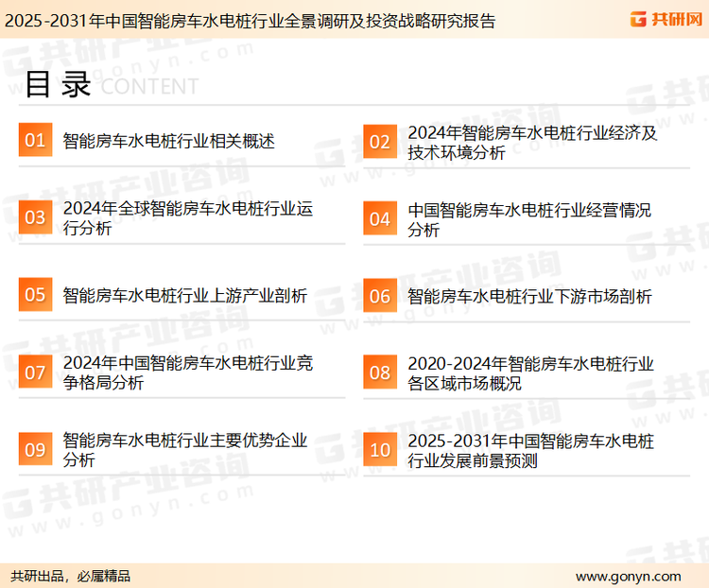
Task: Click the orange 07 number badge
Action: click(x=35, y=372)
